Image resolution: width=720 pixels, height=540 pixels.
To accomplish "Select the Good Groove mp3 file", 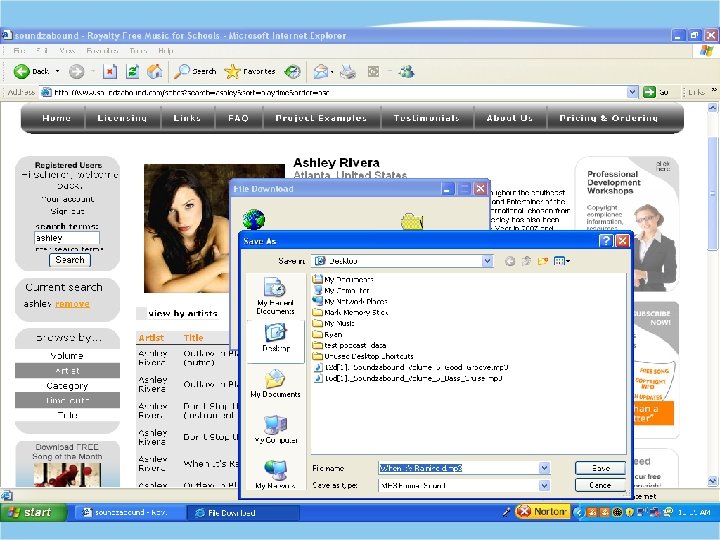I will tap(411, 367).
